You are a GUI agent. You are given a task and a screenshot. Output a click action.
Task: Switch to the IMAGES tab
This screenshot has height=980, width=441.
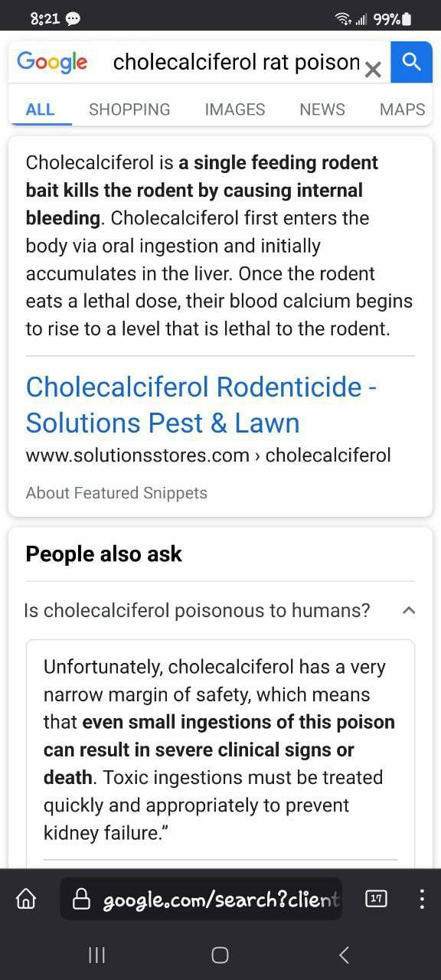[235, 109]
